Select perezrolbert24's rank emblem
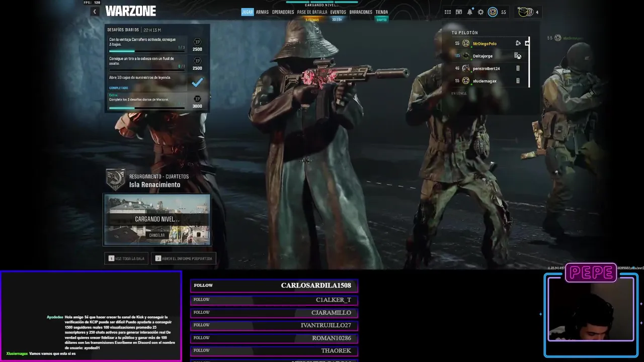The width and height of the screenshot is (644, 362). pos(466,68)
